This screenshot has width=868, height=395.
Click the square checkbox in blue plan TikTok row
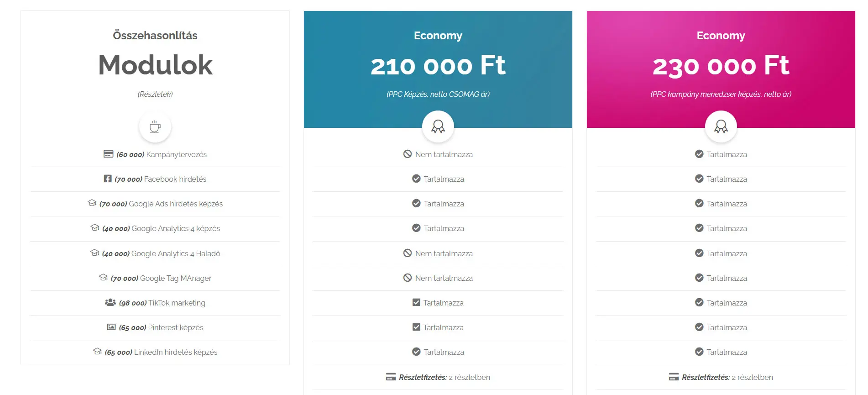(416, 302)
